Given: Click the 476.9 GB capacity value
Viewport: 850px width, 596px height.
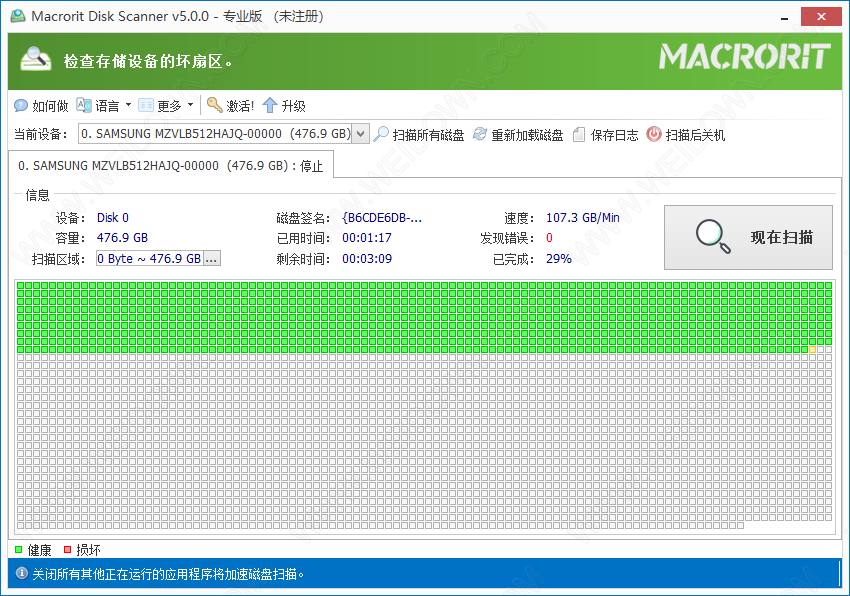Looking at the screenshot, I should (x=122, y=238).
